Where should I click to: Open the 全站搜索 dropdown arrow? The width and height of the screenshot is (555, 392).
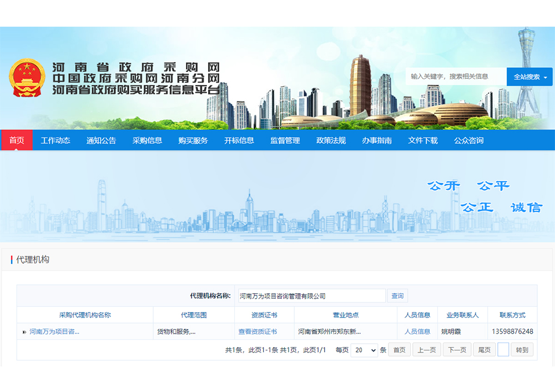tap(546, 77)
